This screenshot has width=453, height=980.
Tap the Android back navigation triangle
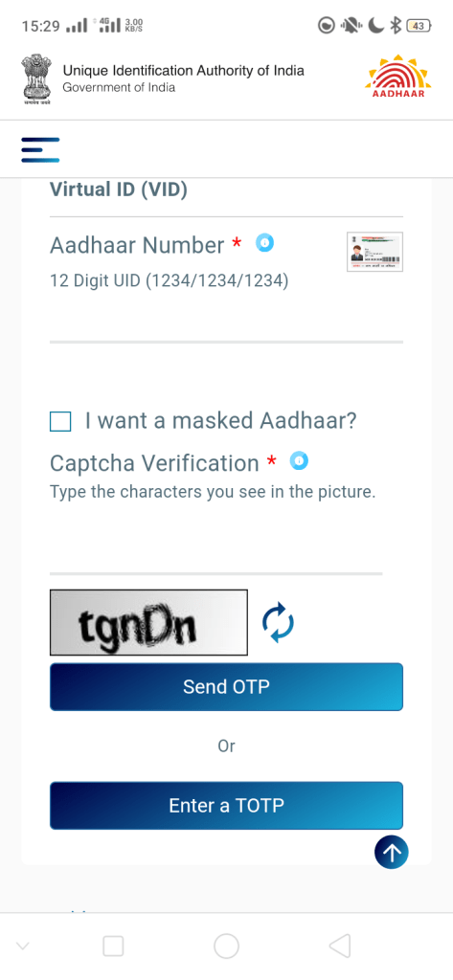[x=339, y=946]
